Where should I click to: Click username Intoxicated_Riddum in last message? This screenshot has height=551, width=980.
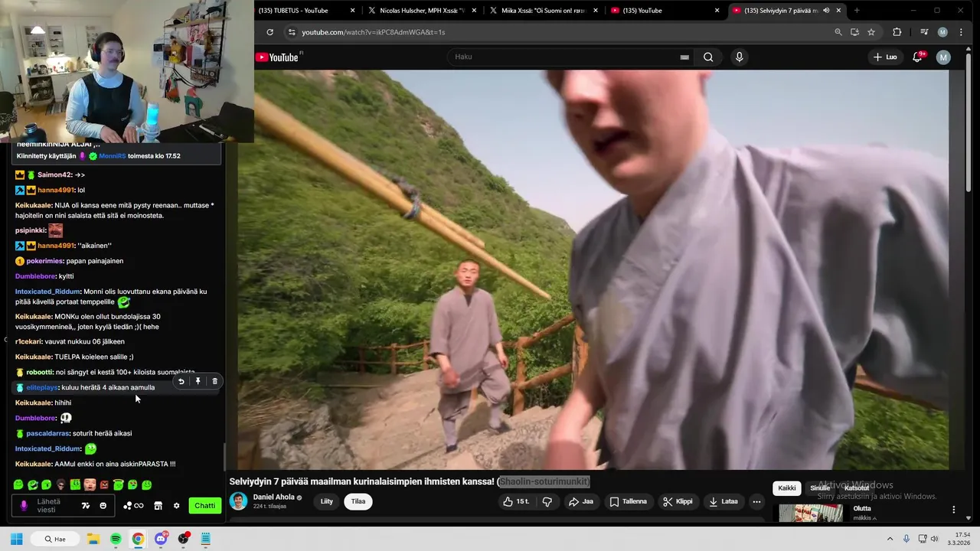pyautogui.click(x=47, y=448)
